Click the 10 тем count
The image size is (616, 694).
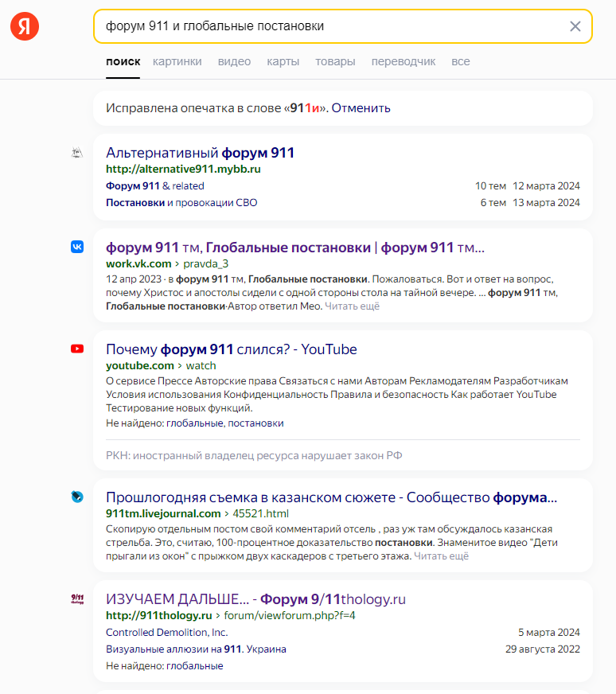490,186
